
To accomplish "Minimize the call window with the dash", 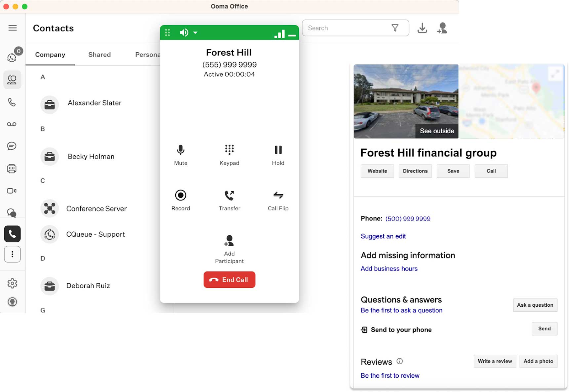I will 292,36.
